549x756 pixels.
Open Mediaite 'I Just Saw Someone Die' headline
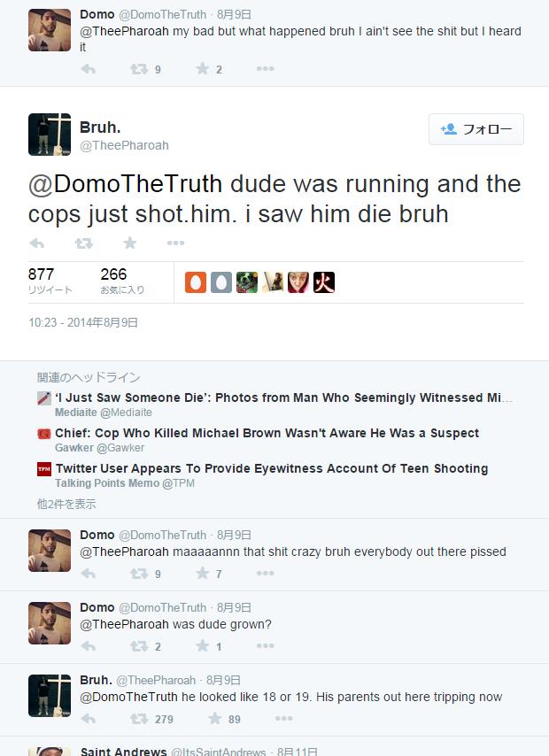283,397
